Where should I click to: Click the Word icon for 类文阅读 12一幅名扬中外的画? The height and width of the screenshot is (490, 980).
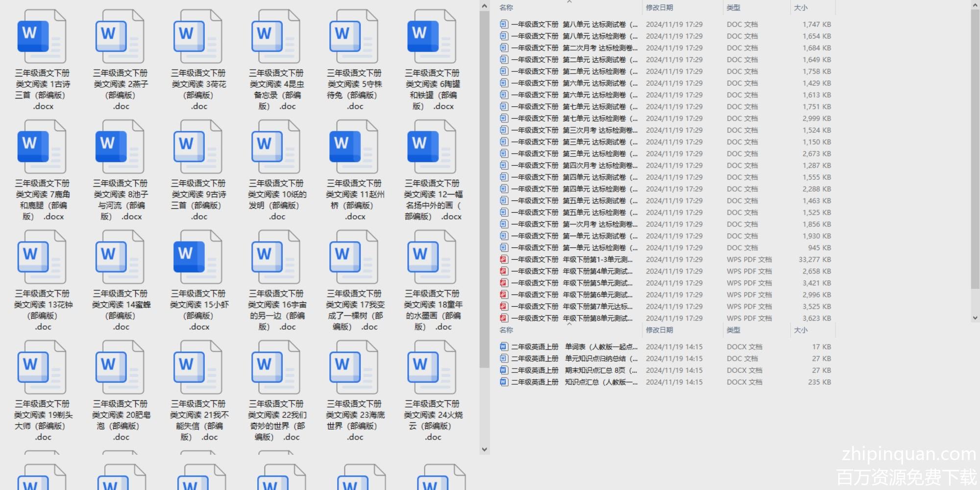(432, 147)
